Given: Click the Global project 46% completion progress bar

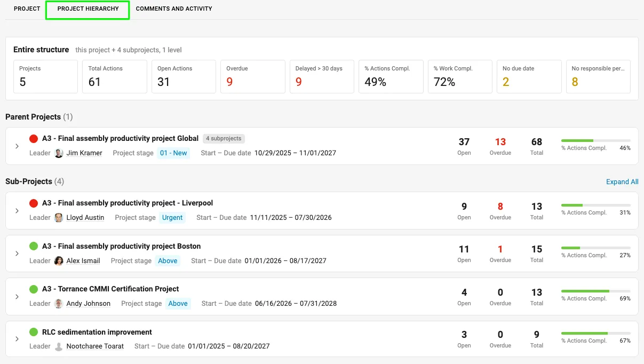Looking at the screenshot, I should point(596,141).
